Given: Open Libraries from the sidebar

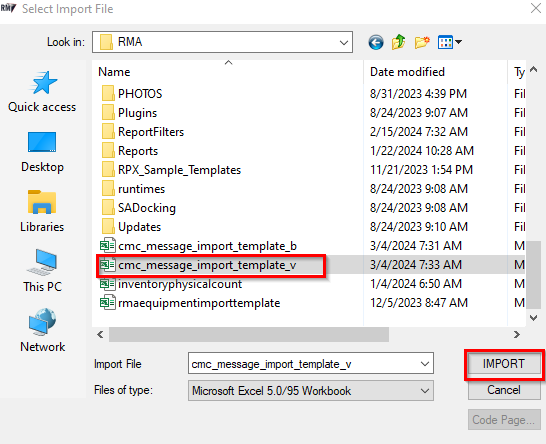Looking at the screenshot, I should [42, 211].
